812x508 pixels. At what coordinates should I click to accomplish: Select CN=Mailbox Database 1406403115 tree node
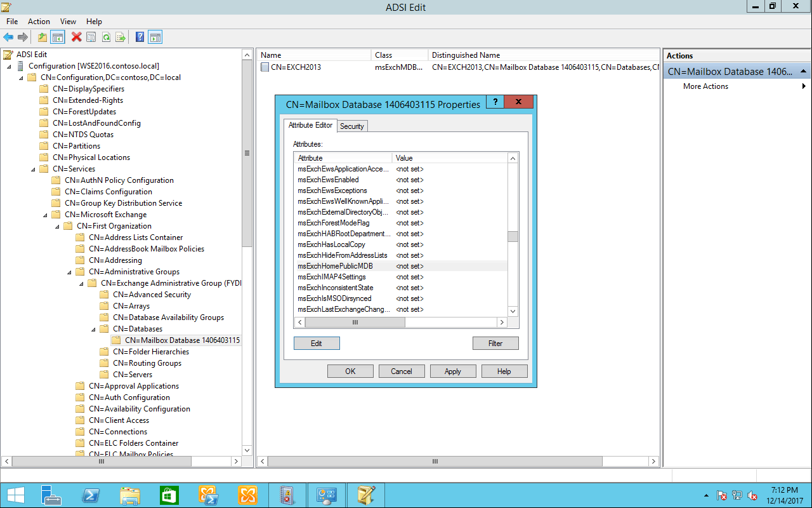pyautogui.click(x=182, y=340)
